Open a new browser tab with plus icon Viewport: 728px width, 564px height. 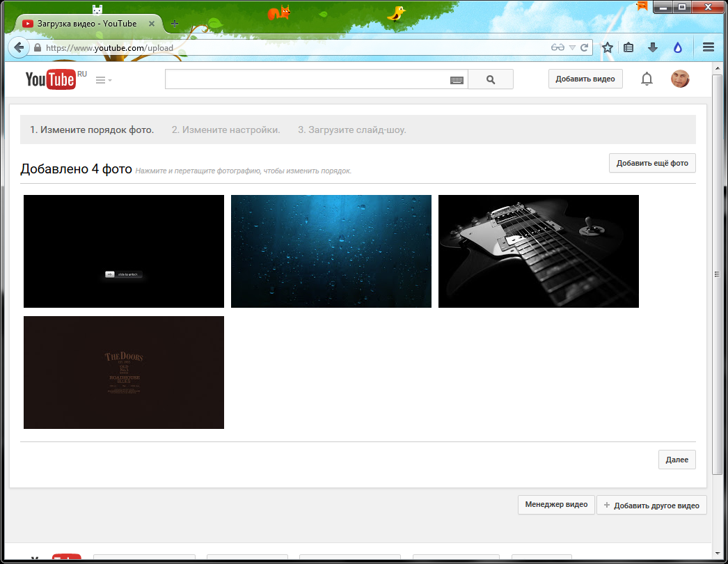coord(175,23)
